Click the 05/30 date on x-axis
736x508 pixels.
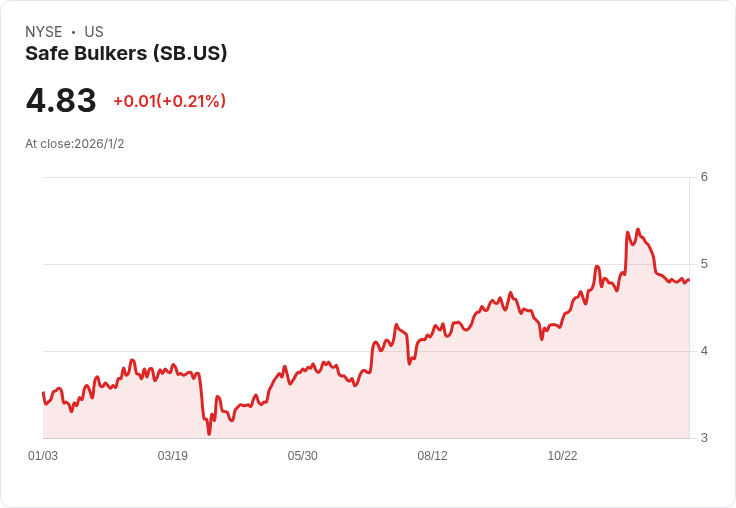pyautogui.click(x=303, y=456)
